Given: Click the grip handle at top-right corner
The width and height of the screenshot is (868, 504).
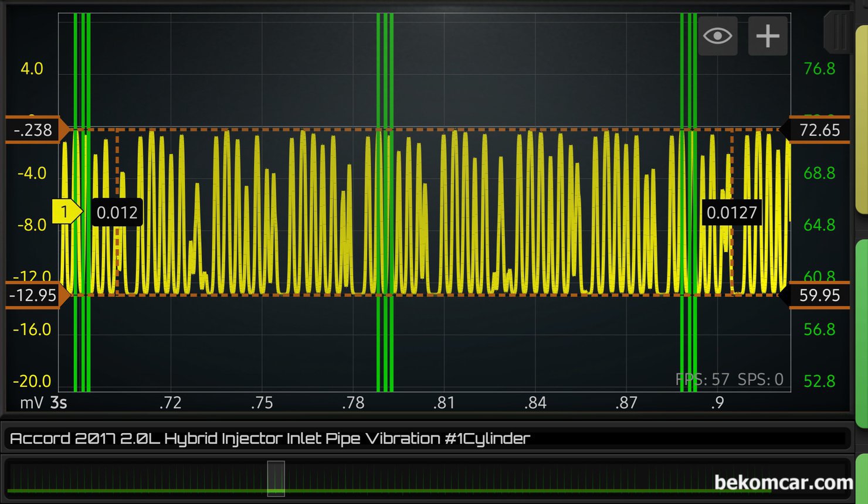Looking at the screenshot, I should [840, 32].
